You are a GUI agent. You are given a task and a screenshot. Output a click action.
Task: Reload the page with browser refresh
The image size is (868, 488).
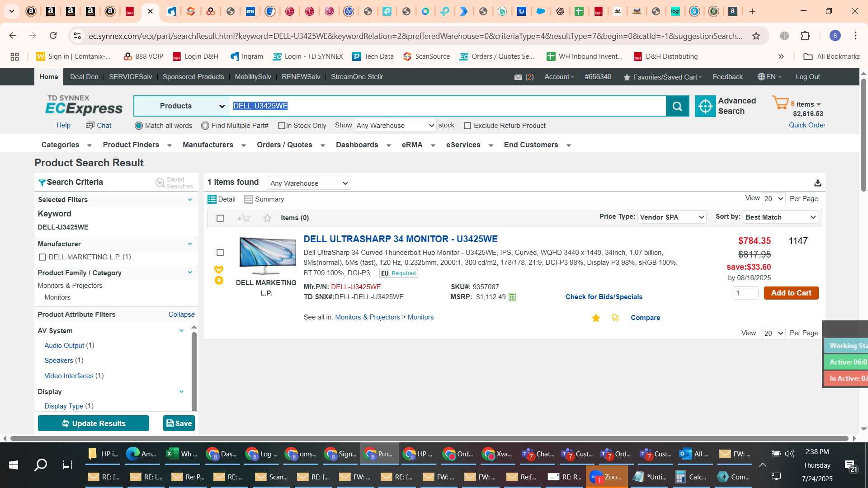(53, 36)
